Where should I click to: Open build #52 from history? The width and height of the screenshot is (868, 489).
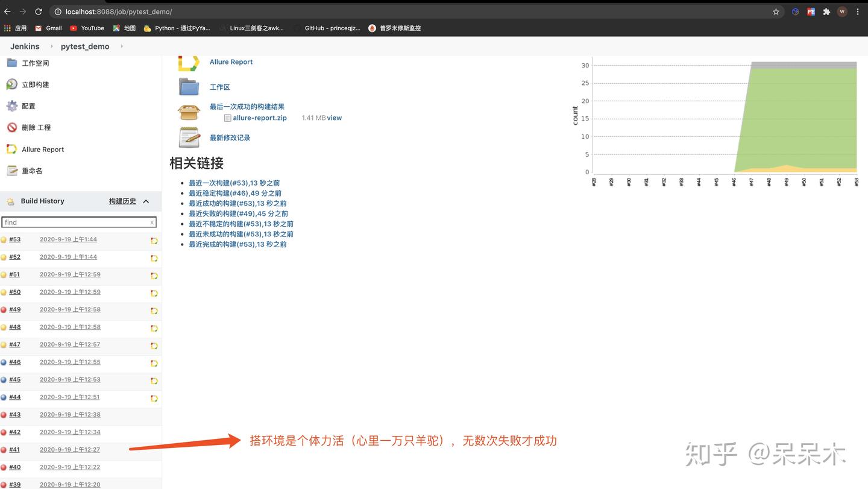point(14,257)
